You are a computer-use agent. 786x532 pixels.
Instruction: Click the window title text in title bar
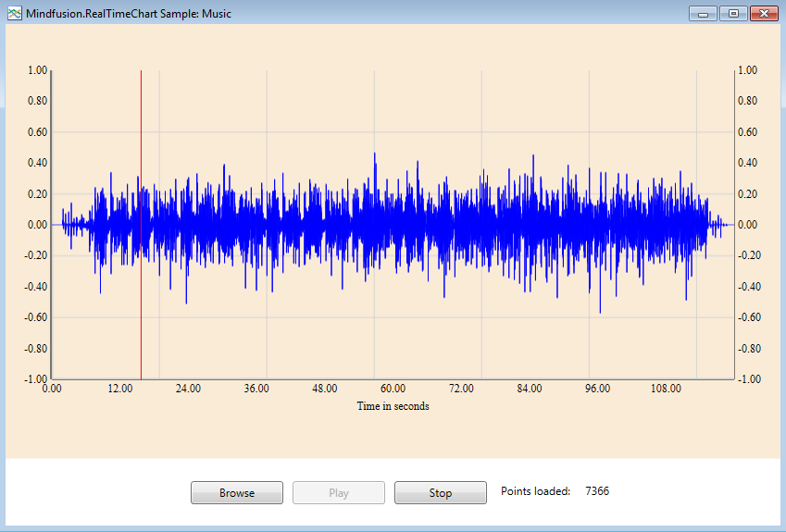(130, 14)
